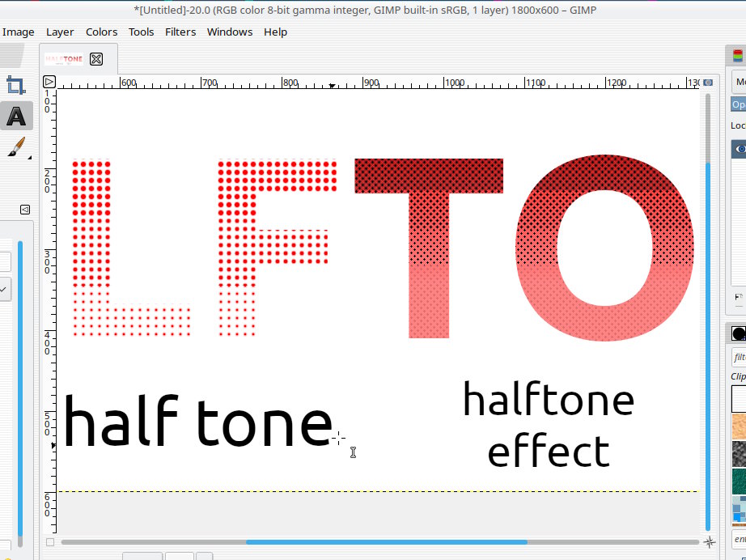This screenshot has height=560, width=746.
Task: Select the Paintbrush tool
Action: point(17,147)
